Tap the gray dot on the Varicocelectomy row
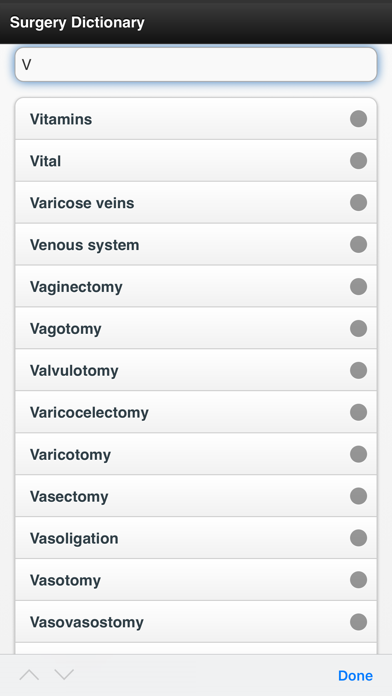 tap(358, 412)
